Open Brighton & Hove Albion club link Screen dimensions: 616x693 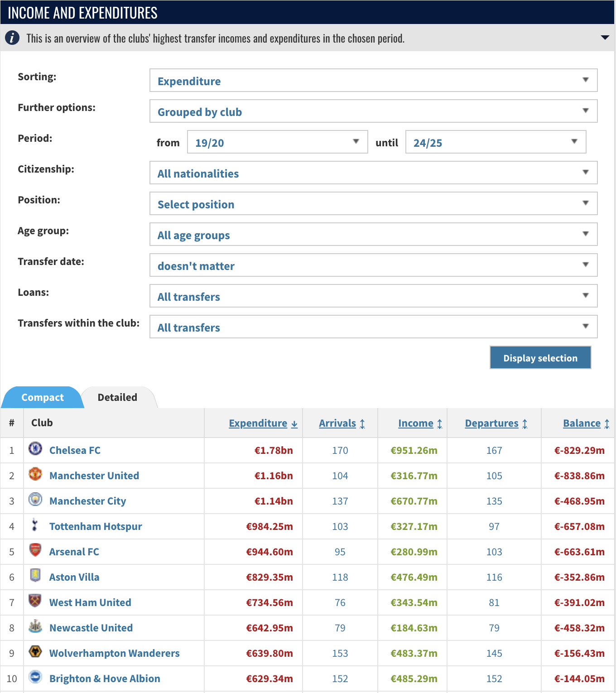click(105, 679)
